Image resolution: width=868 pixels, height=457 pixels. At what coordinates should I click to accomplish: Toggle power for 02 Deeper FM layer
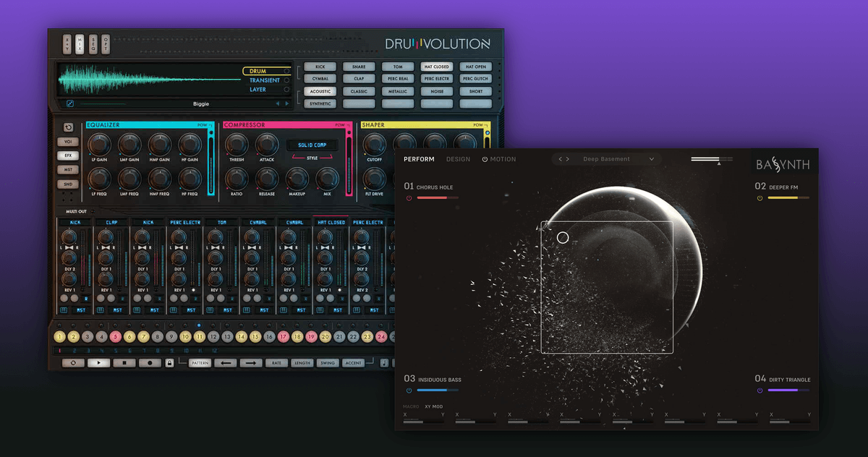pyautogui.click(x=759, y=197)
